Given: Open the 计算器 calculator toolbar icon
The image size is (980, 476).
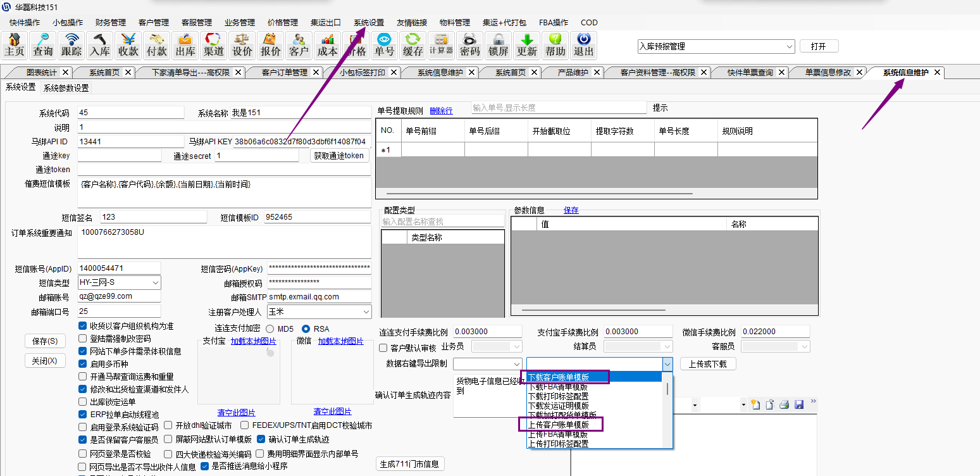Looking at the screenshot, I should (x=441, y=45).
